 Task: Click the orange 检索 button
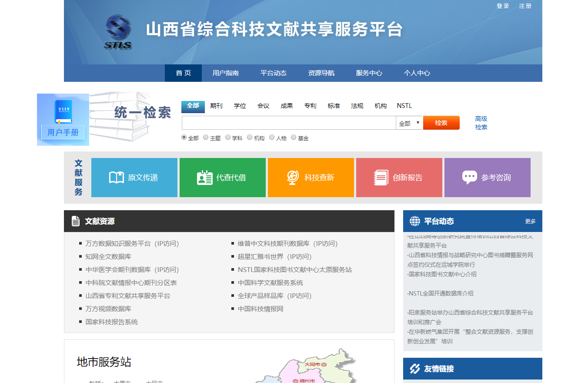pyautogui.click(x=441, y=123)
